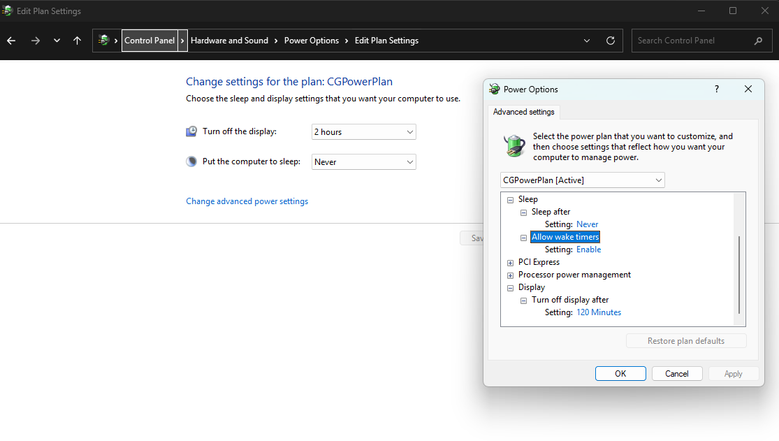Minimize the Edit Plan Settings window
The height and width of the screenshot is (441, 779).
click(x=701, y=10)
